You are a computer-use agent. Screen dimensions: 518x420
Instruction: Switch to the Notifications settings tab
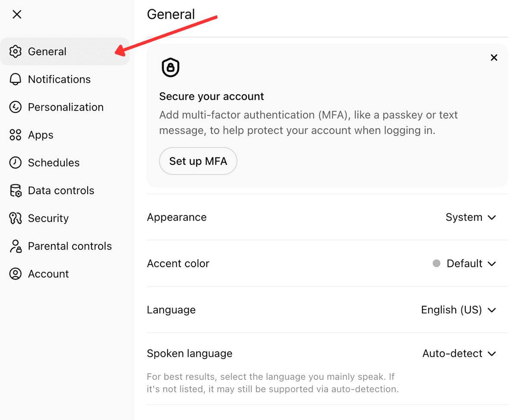pos(59,79)
